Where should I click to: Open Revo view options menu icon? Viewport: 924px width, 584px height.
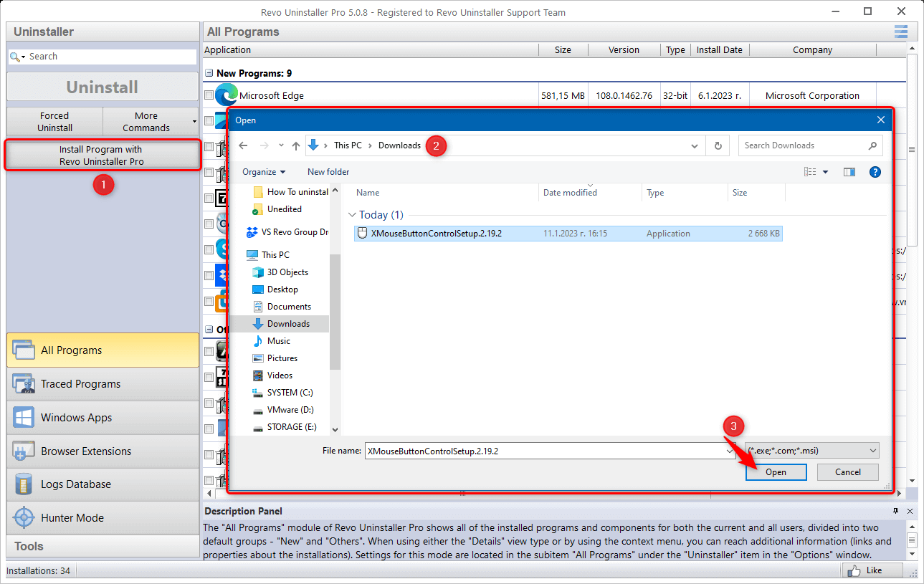(x=900, y=32)
